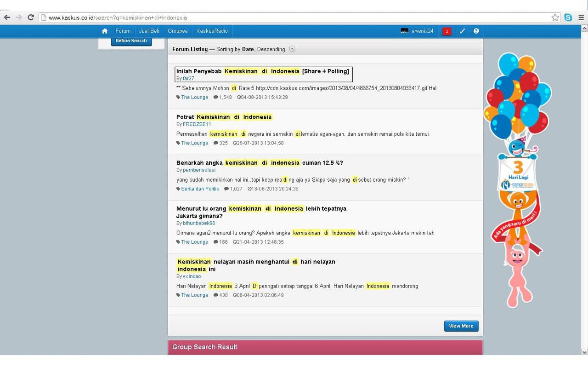Visit author pemberisolusi's profile

199,170
